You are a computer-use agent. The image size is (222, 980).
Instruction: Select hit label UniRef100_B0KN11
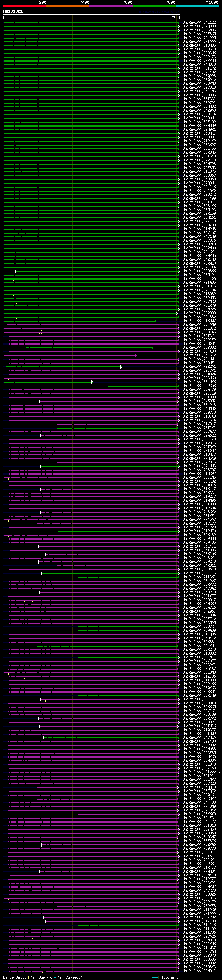tap(199, 657)
